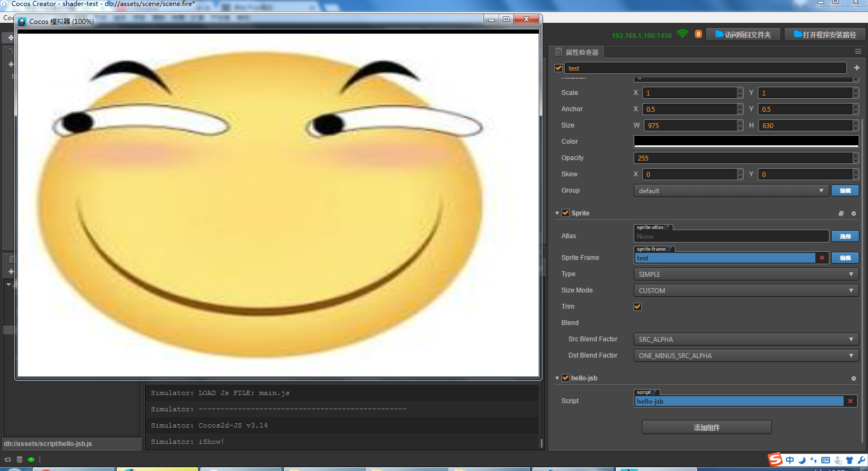Click the console line 'Simulator: iShow!'
The height and width of the screenshot is (471, 868).
pos(187,442)
